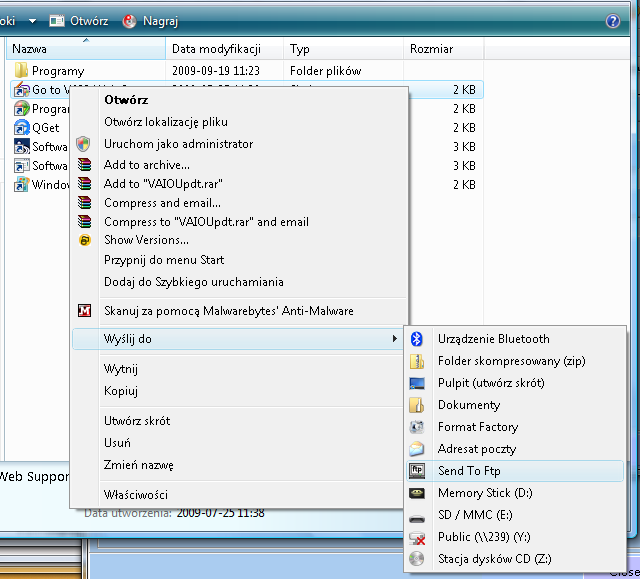Click the Otwórz toolbar button label
The image size is (640, 579).
click(89, 21)
